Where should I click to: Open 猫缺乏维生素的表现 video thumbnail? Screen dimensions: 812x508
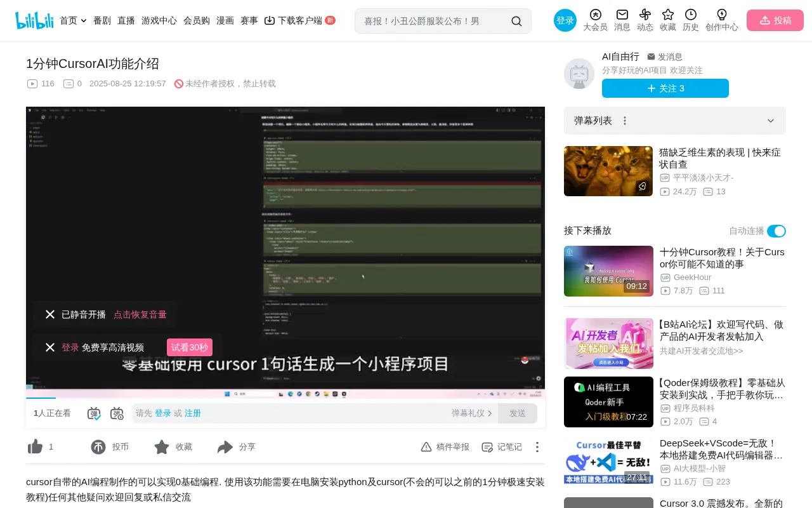[x=608, y=171]
